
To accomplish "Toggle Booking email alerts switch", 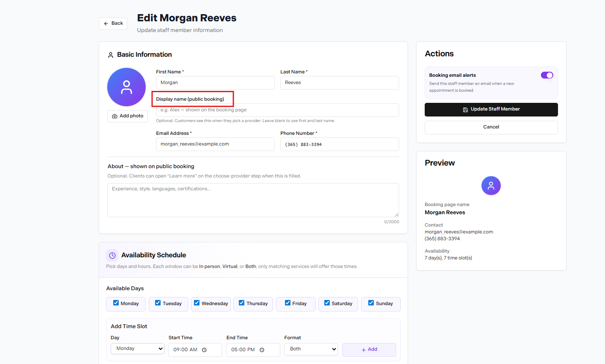I will pos(547,75).
